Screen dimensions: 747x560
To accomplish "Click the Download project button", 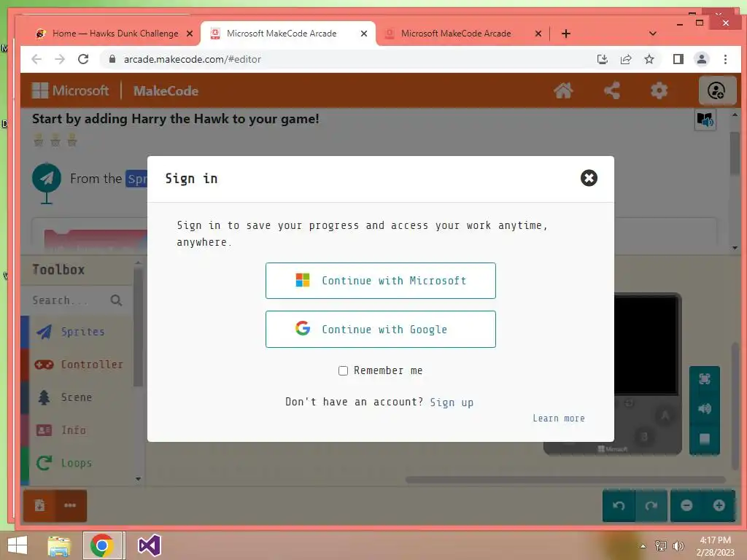I will 39,506.
